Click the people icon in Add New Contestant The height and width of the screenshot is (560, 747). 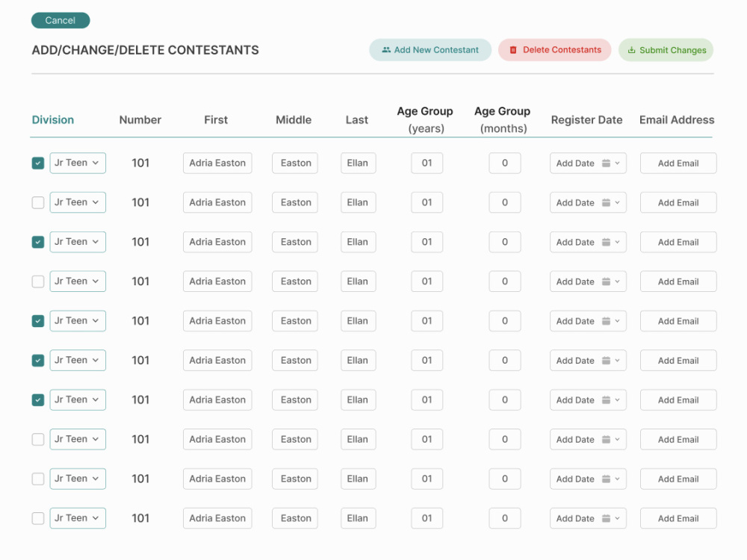pos(386,49)
